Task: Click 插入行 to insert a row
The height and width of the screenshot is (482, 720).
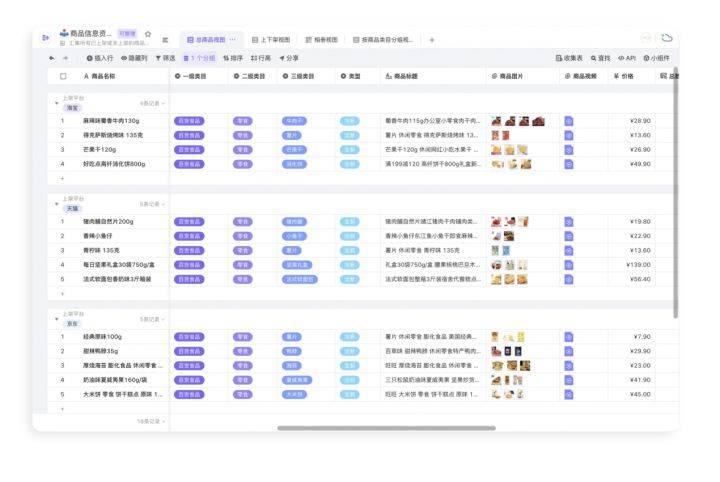Action: pos(100,58)
